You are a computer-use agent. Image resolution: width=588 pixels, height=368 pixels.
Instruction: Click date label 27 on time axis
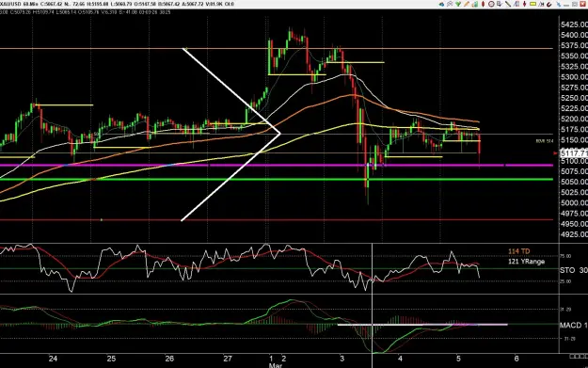point(228,359)
